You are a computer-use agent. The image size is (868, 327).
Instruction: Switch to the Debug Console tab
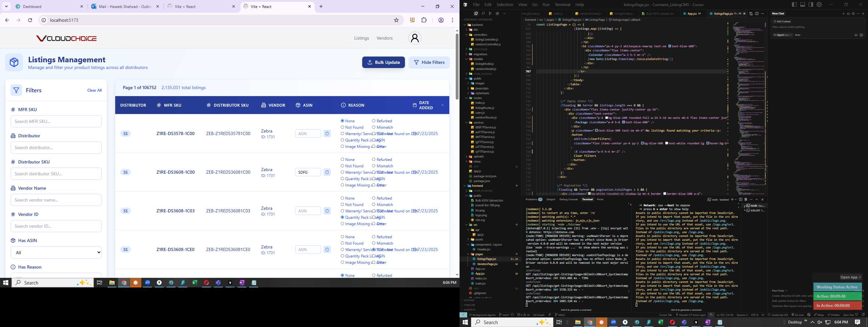tap(568, 200)
